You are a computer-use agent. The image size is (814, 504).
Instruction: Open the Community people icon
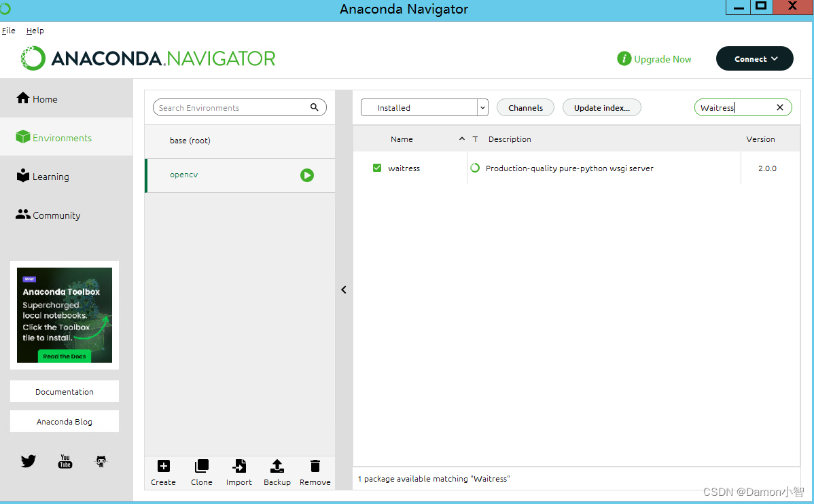[x=23, y=214]
